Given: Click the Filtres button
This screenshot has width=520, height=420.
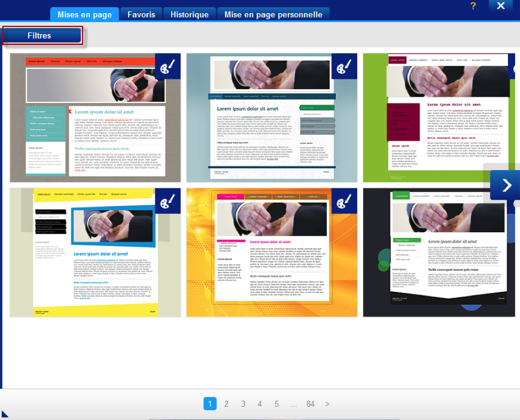Looking at the screenshot, I should tap(42, 35).
